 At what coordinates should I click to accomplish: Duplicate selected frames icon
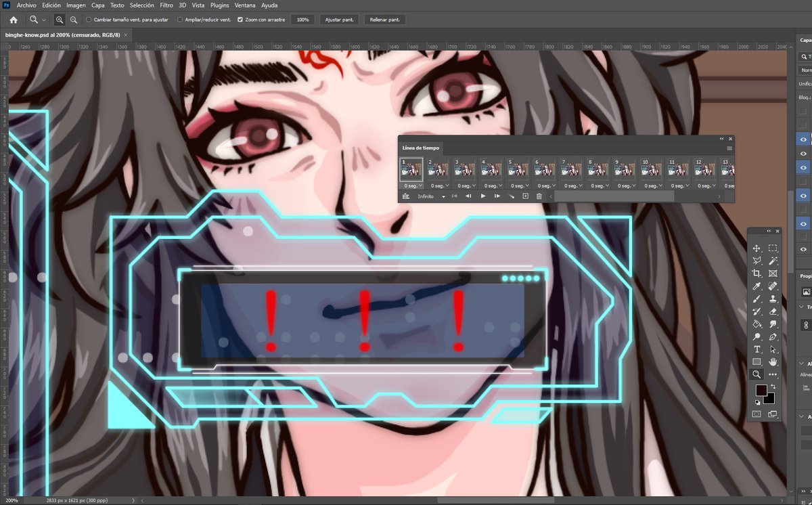(525, 196)
